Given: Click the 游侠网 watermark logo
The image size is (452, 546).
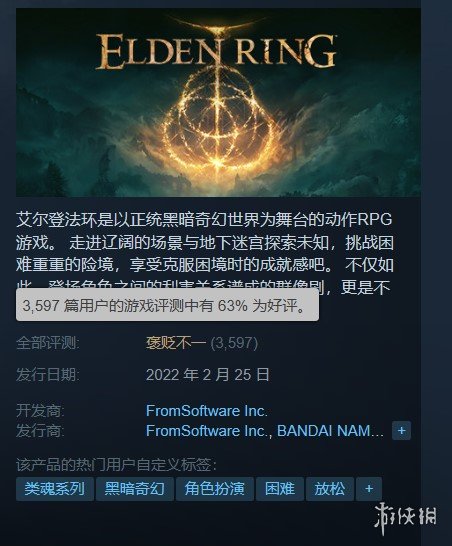Looking at the screenshot, I should coord(406,516).
